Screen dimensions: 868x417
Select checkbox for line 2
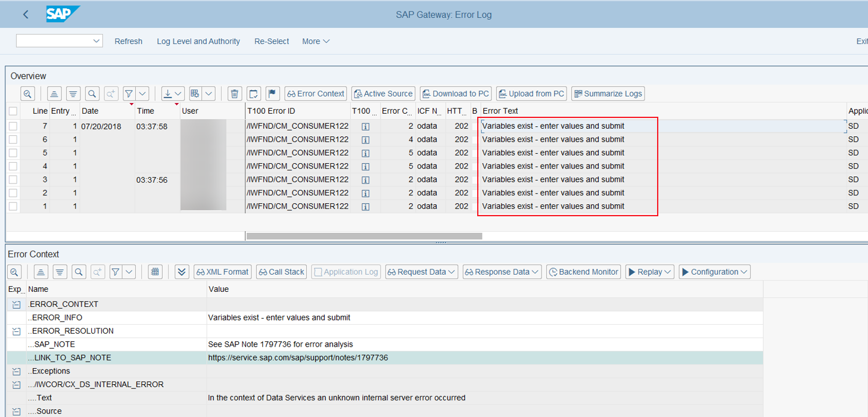(13, 192)
